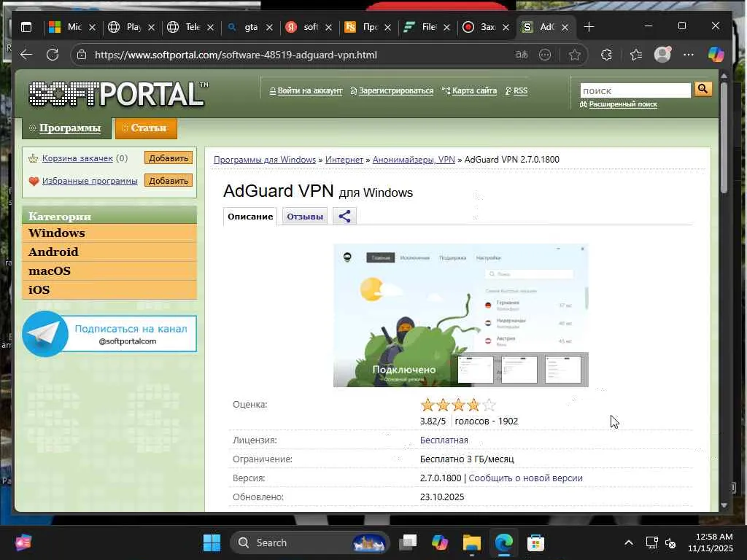Open the translate page icon in address bar
This screenshot has width=747, height=560.
pyautogui.click(x=521, y=55)
